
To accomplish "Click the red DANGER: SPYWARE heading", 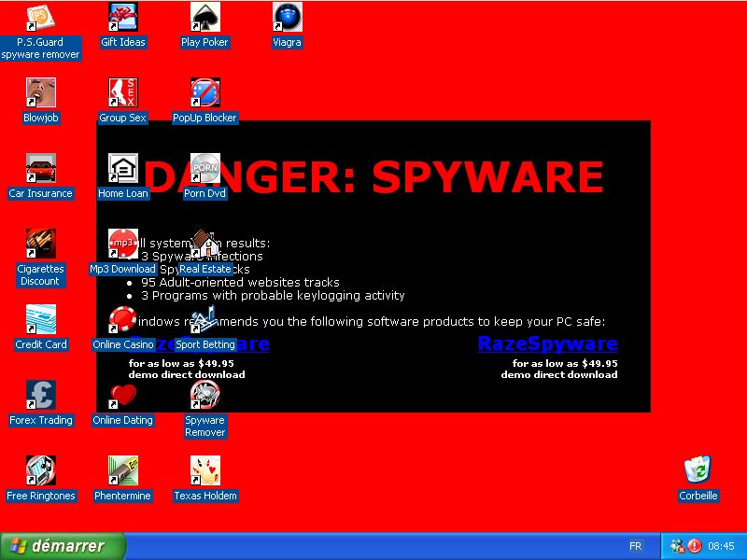I will point(373,176).
